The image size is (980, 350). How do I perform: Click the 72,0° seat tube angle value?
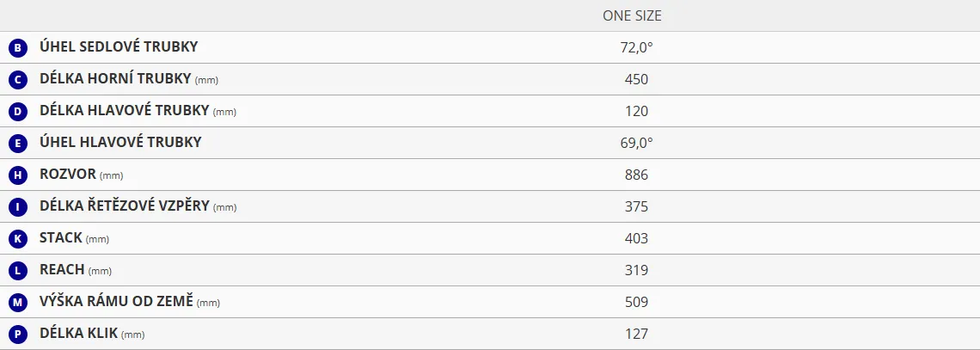[x=636, y=47]
